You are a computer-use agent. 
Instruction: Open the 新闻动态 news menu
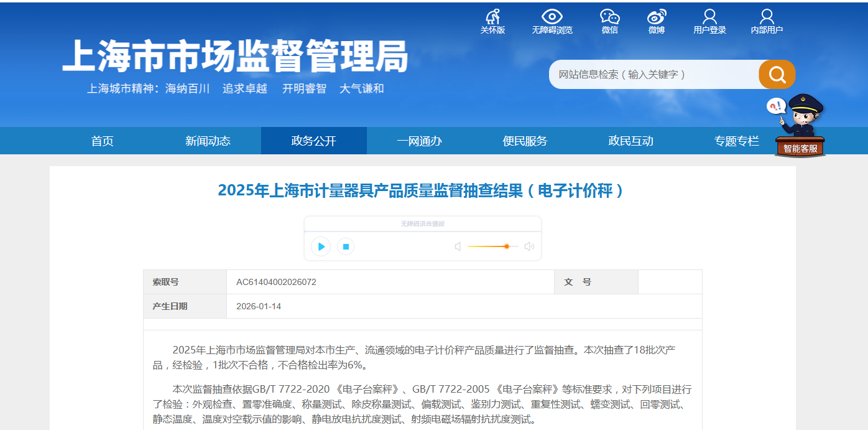tap(208, 141)
